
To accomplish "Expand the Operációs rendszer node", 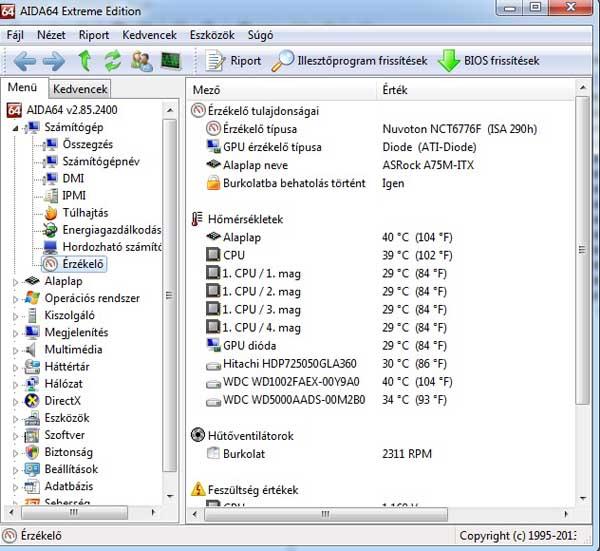I will tap(15, 300).
